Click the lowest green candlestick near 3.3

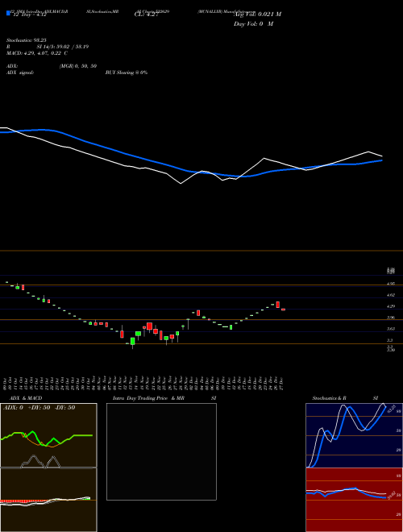[x=133, y=343]
